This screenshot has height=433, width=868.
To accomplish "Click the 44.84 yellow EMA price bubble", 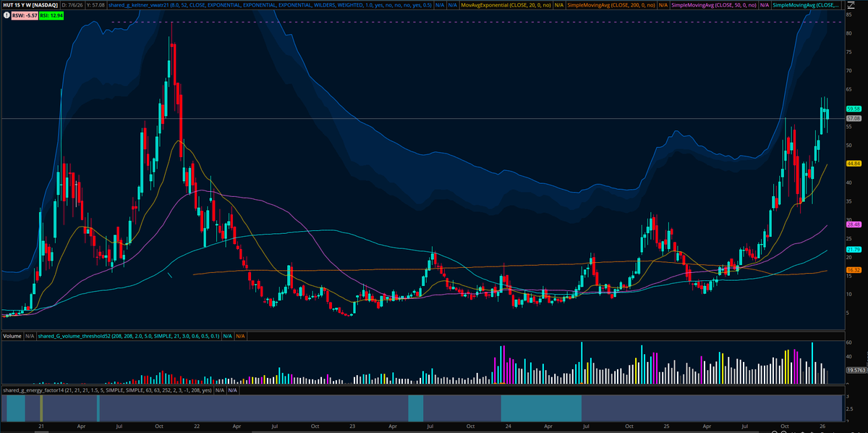I will click(x=853, y=164).
